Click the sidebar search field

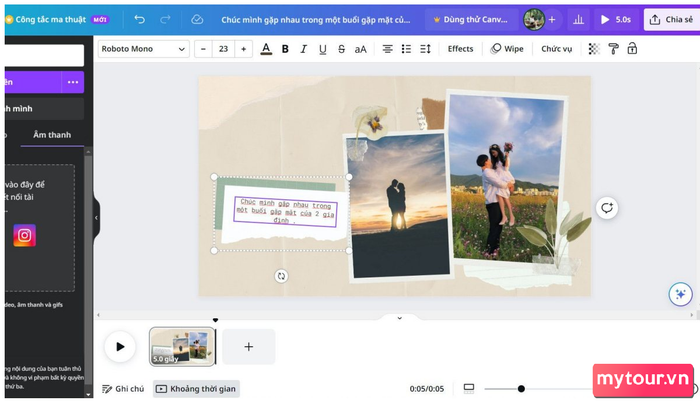(44, 55)
